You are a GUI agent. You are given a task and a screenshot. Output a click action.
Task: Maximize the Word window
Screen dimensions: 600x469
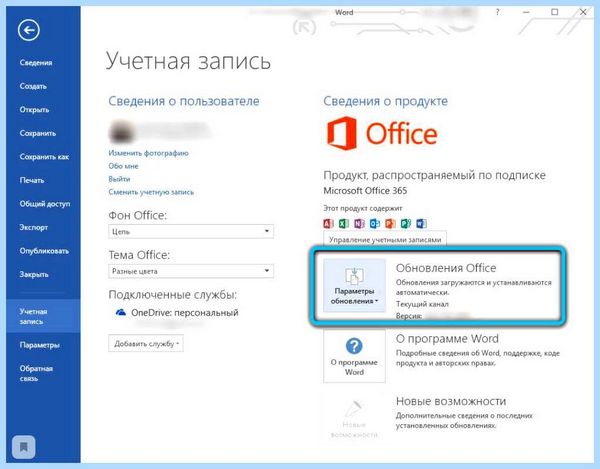554,12
